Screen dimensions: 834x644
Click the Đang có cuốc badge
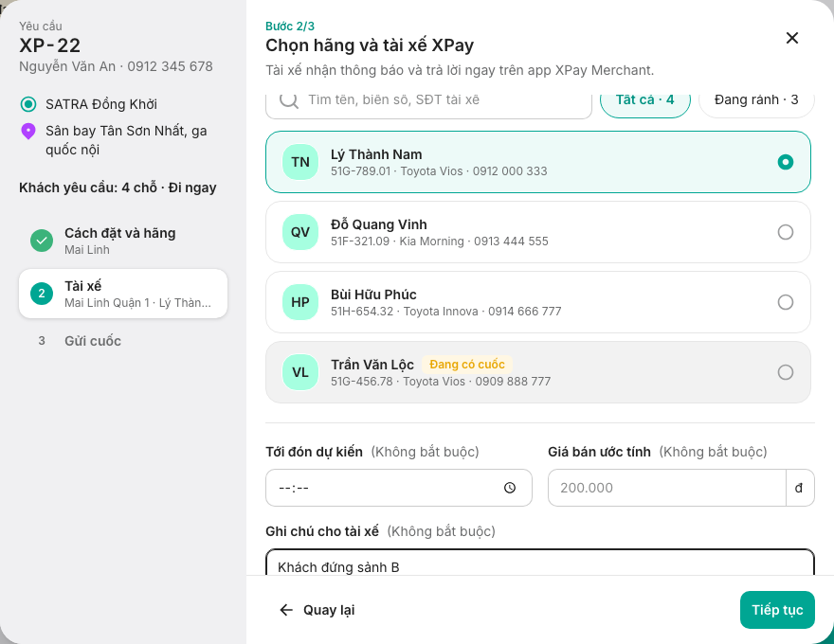point(467,365)
